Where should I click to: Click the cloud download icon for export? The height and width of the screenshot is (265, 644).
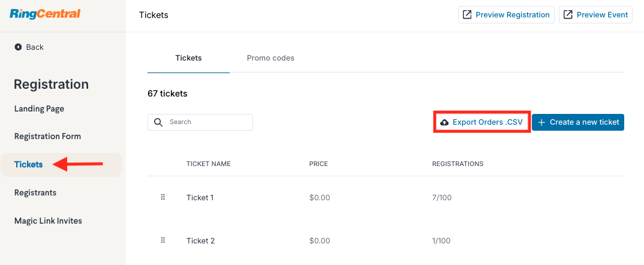click(x=444, y=122)
